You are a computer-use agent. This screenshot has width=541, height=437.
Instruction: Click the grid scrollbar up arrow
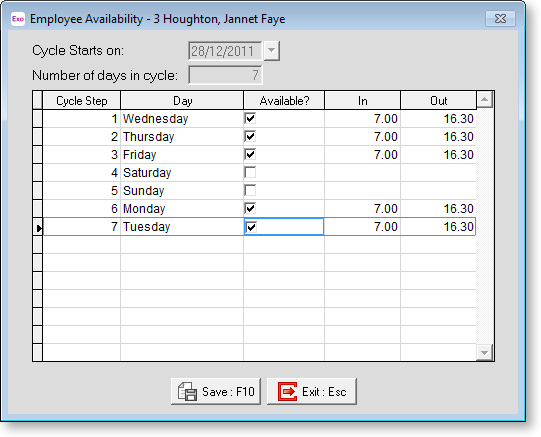pos(484,100)
